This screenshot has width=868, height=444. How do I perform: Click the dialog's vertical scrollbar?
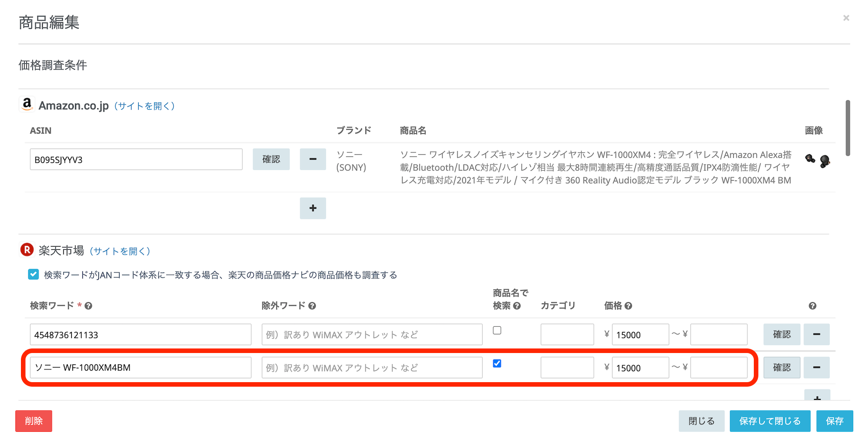tap(848, 128)
